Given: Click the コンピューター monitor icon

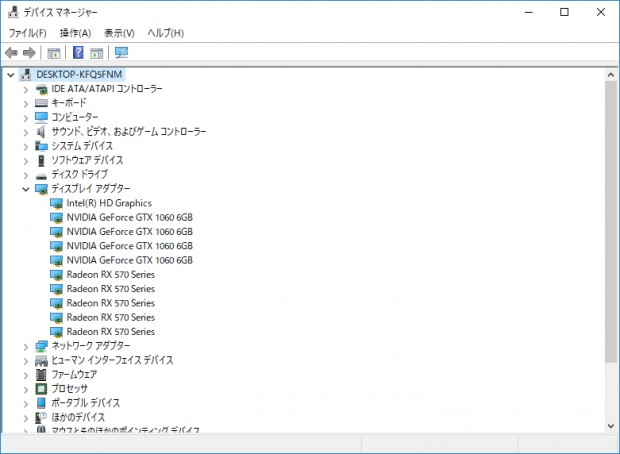Looking at the screenshot, I should (41, 117).
